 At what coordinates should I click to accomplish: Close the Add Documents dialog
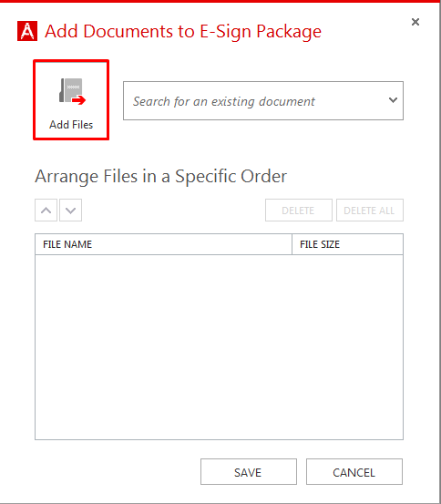click(415, 22)
